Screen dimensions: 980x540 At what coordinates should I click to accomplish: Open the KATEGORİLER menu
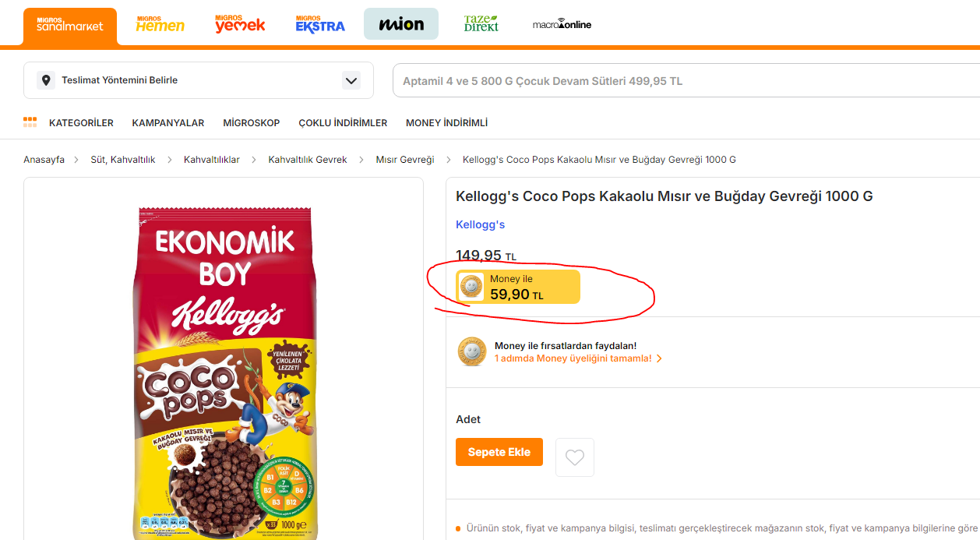pos(81,123)
